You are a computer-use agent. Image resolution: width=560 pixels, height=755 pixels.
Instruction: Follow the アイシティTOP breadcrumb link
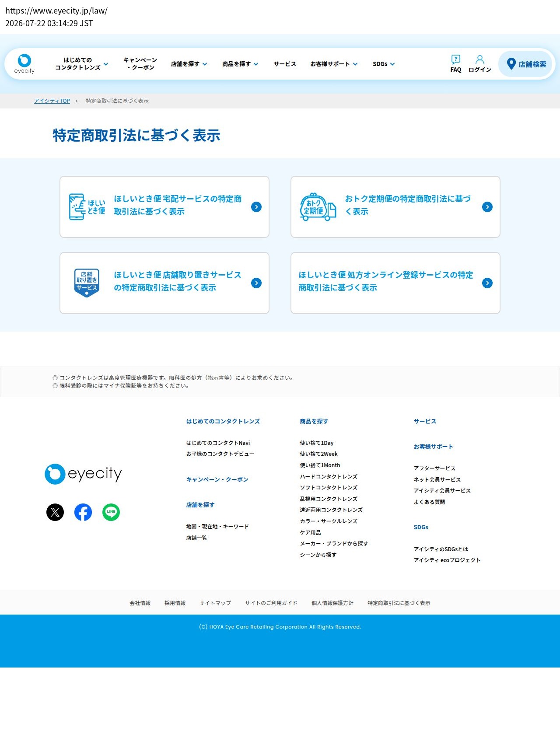(52, 101)
